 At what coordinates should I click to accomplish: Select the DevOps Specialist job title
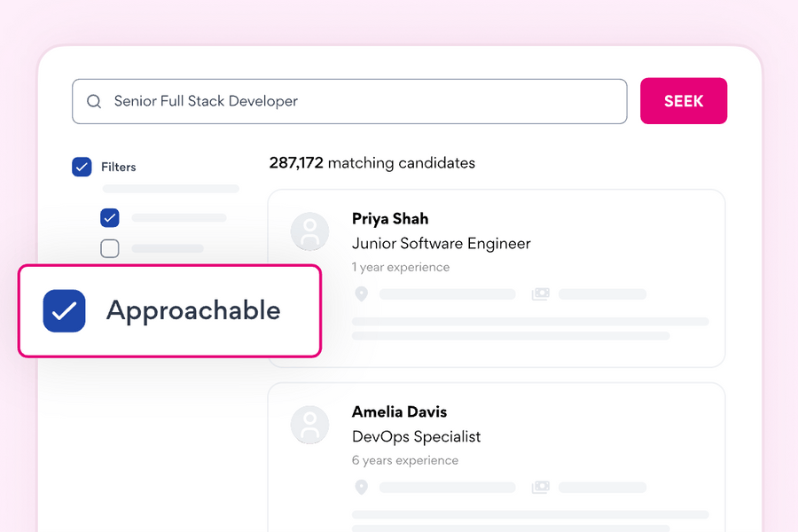[x=416, y=436]
